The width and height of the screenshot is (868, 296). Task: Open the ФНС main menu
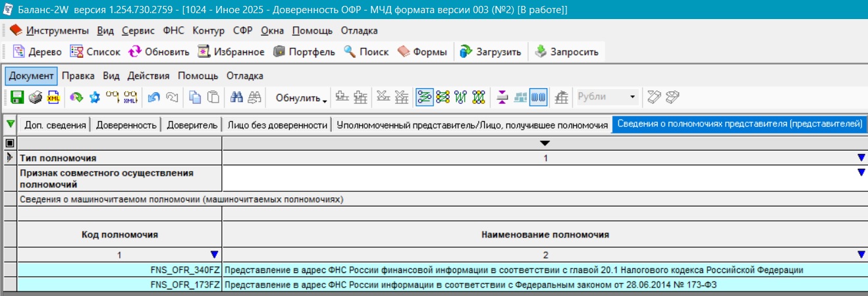click(174, 30)
